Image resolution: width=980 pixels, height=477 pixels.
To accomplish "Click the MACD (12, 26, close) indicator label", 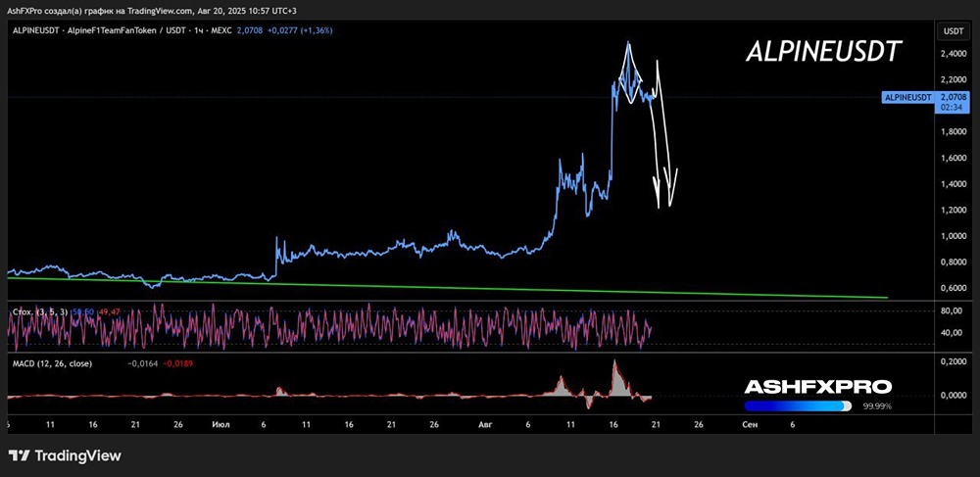I will [x=53, y=363].
